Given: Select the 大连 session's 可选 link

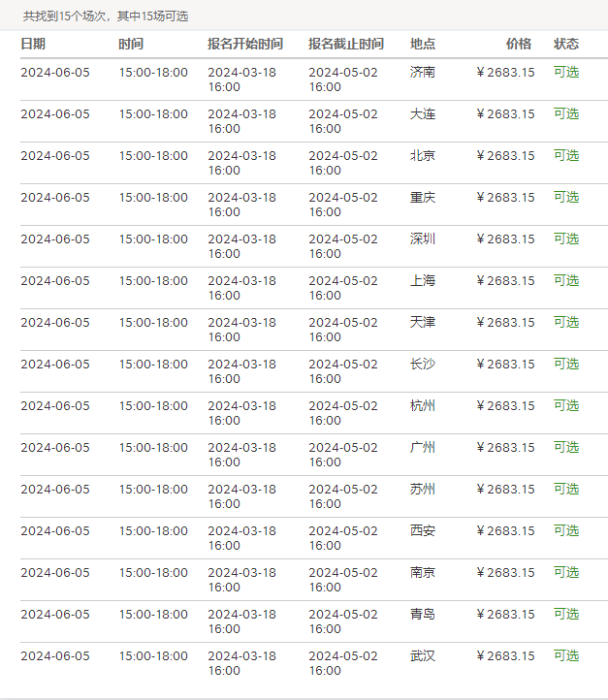Looking at the screenshot, I should click(565, 113).
